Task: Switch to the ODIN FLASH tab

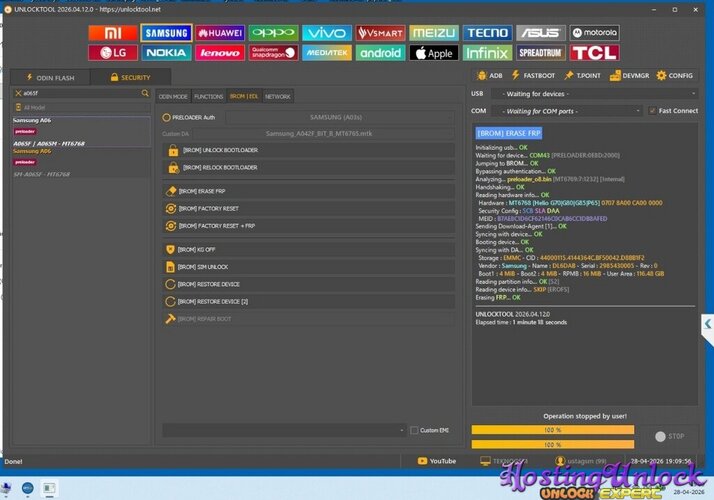Action: click(x=50, y=77)
